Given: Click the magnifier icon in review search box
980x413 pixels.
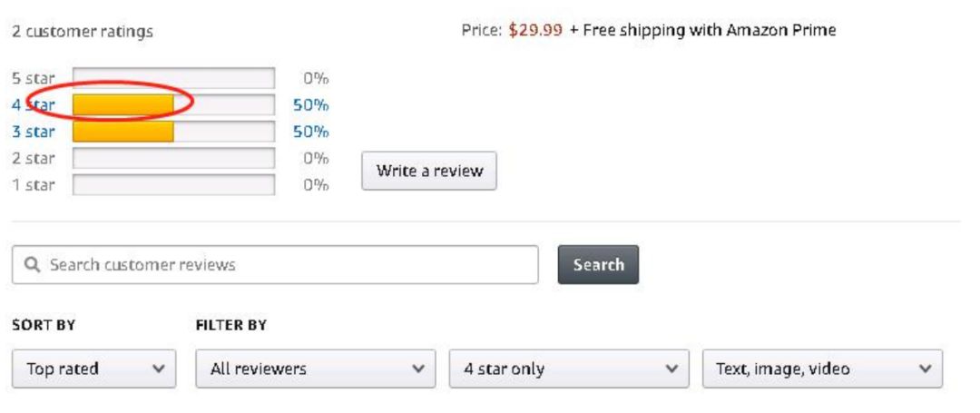Looking at the screenshot, I should point(32,264).
